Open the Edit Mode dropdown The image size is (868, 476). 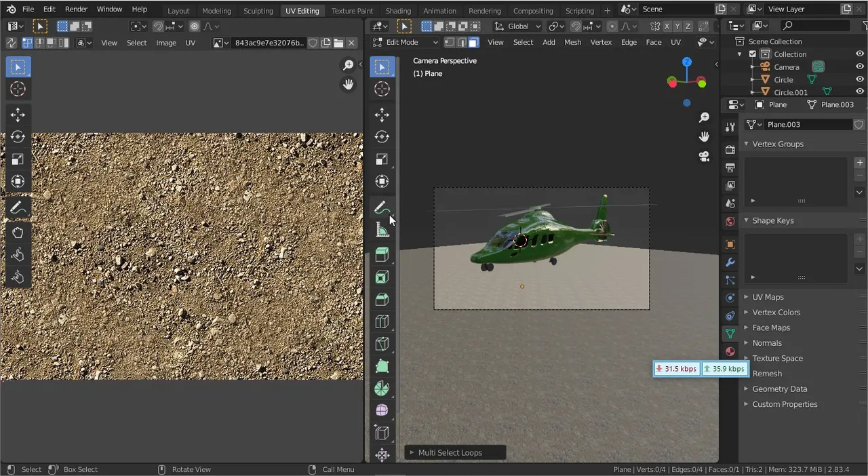[x=406, y=42]
